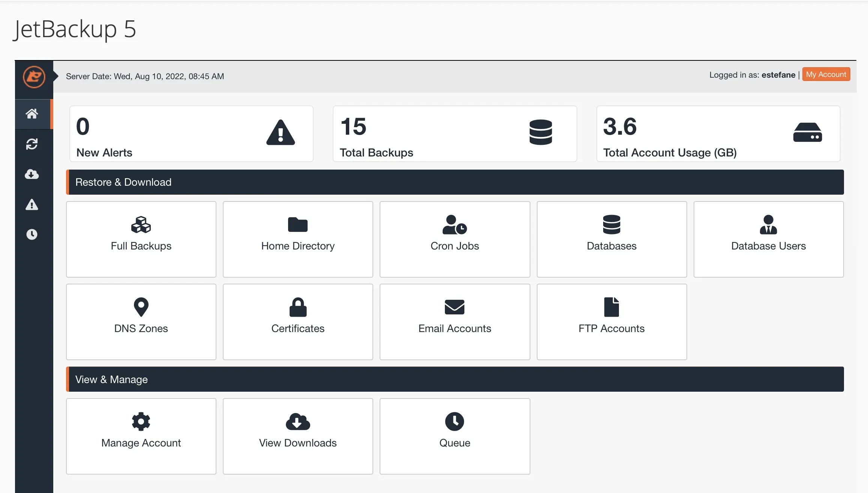The height and width of the screenshot is (493, 868).
Task: Select the Home Directory backup tile
Action: click(x=297, y=239)
